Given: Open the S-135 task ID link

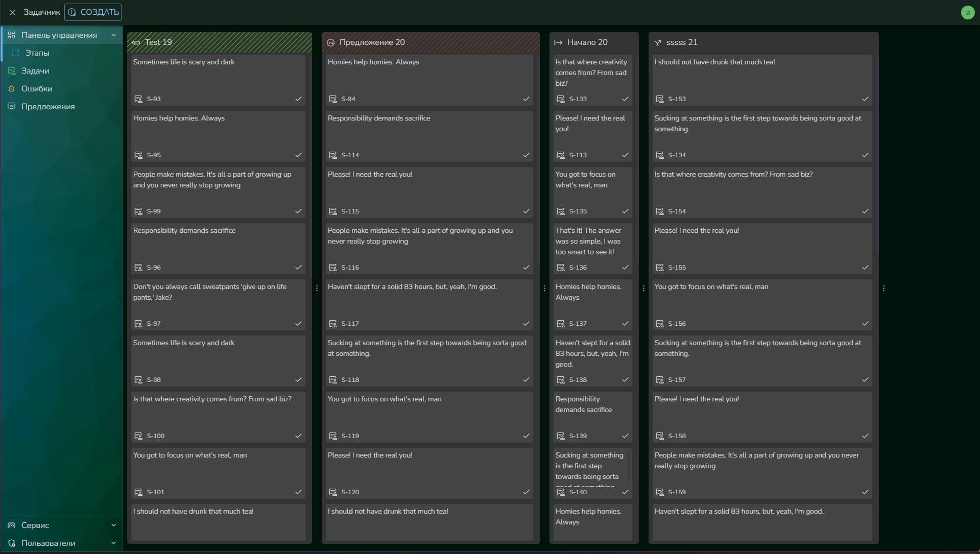Looking at the screenshot, I should point(578,211).
